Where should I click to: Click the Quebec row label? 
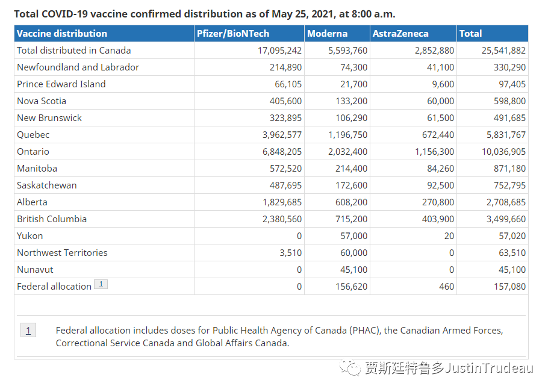click(x=33, y=134)
